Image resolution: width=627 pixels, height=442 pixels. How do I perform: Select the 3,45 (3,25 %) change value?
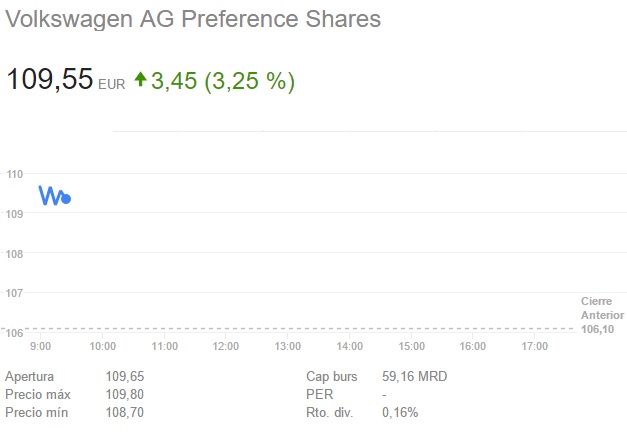(223, 80)
